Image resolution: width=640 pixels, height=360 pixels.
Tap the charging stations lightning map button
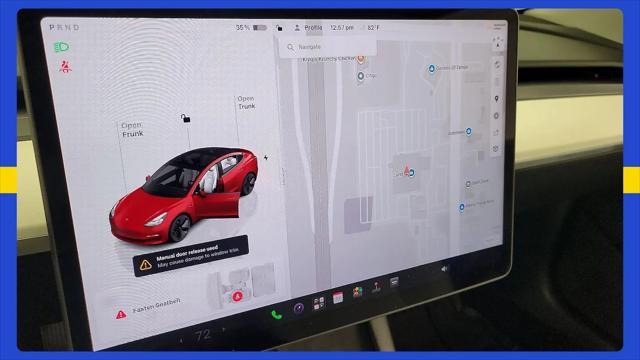(x=496, y=133)
